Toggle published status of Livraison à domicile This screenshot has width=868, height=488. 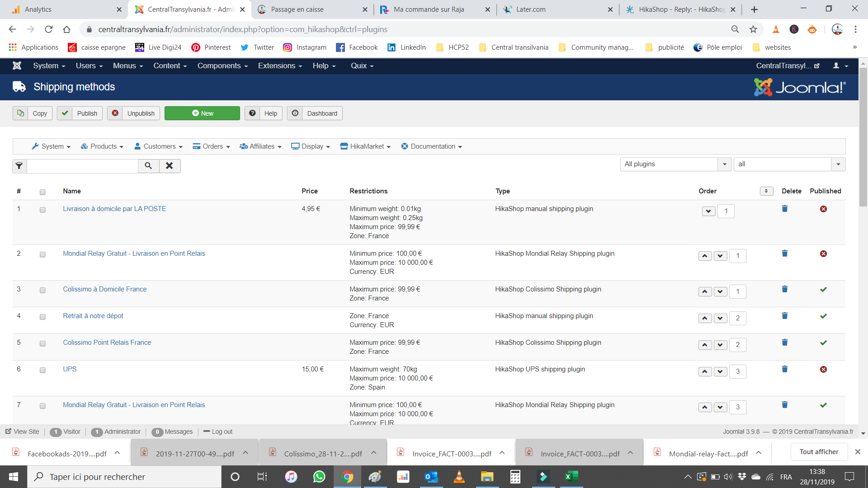(823, 209)
